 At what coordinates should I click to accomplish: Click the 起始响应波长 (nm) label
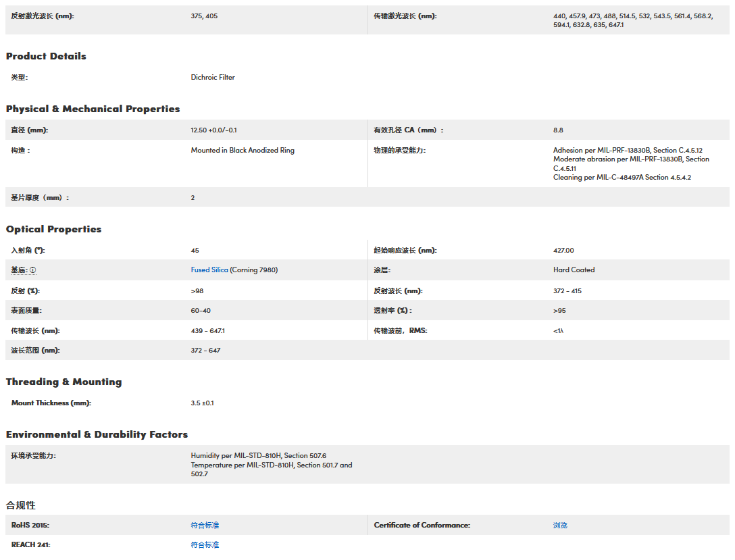(x=405, y=251)
